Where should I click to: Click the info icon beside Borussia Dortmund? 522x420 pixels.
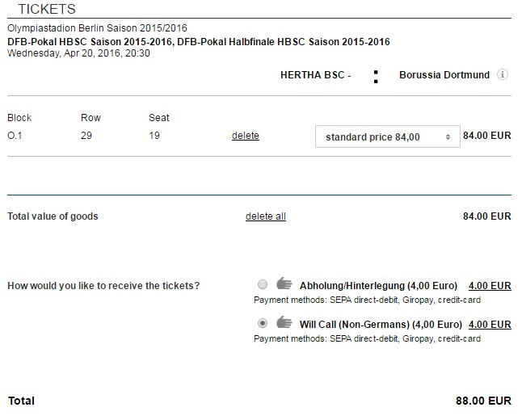point(503,75)
